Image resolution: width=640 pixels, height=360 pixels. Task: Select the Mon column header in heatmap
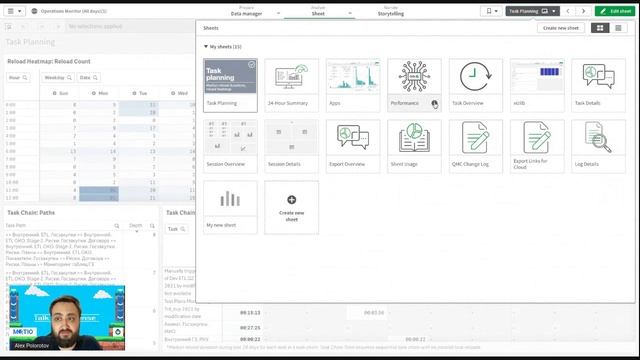[x=100, y=93]
